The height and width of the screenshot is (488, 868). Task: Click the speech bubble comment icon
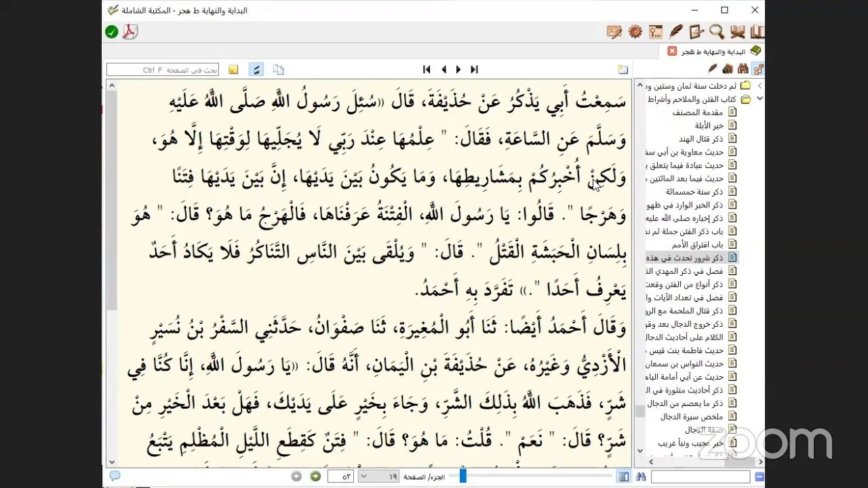point(115,476)
